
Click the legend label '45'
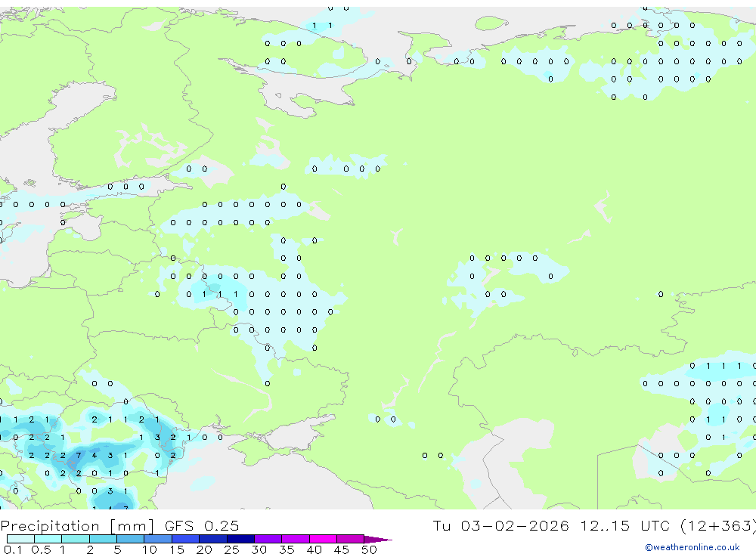[x=342, y=549]
